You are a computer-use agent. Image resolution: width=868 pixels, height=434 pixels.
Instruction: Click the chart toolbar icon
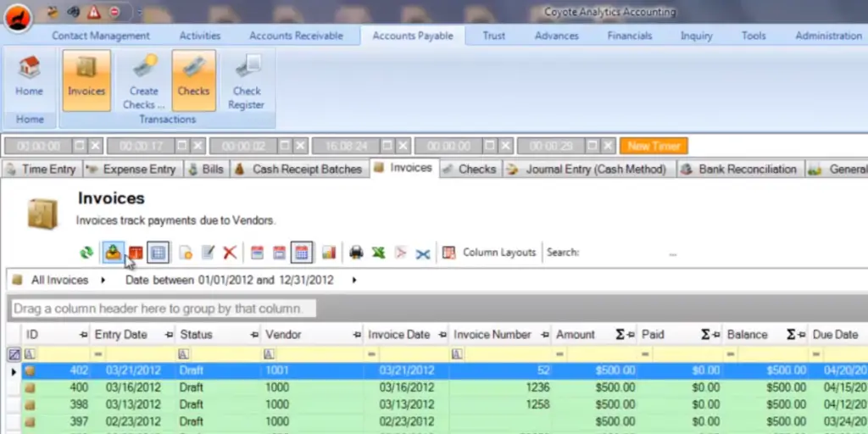(x=329, y=253)
